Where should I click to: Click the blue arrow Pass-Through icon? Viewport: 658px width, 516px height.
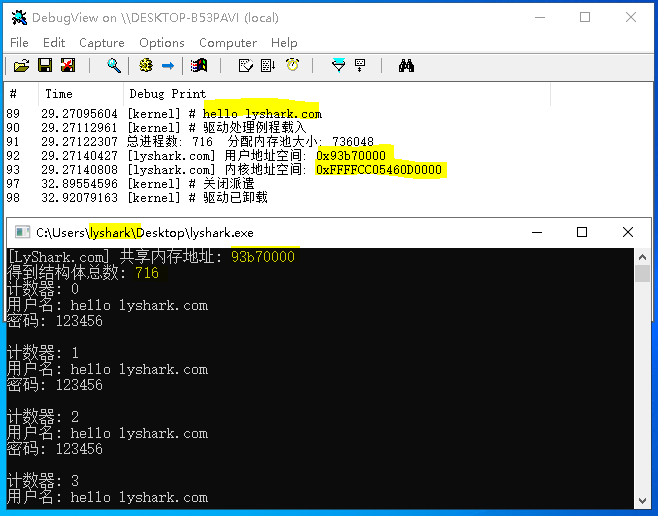[168, 66]
